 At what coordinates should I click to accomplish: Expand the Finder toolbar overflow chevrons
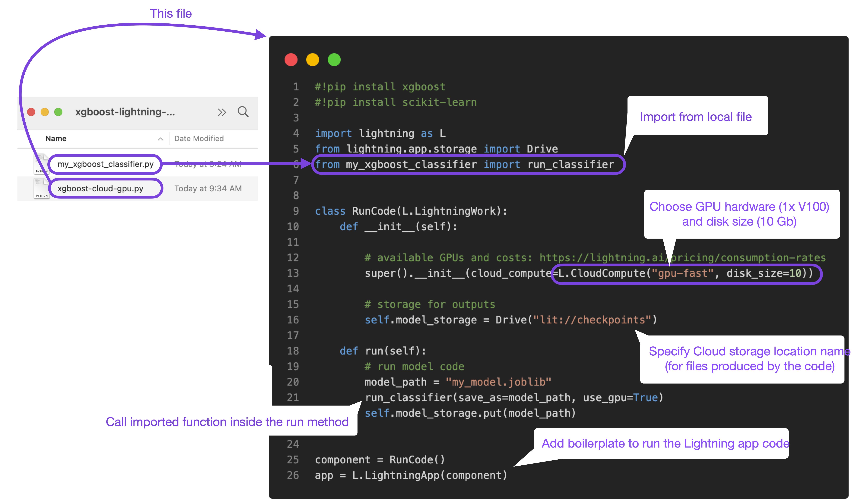pyautogui.click(x=222, y=112)
